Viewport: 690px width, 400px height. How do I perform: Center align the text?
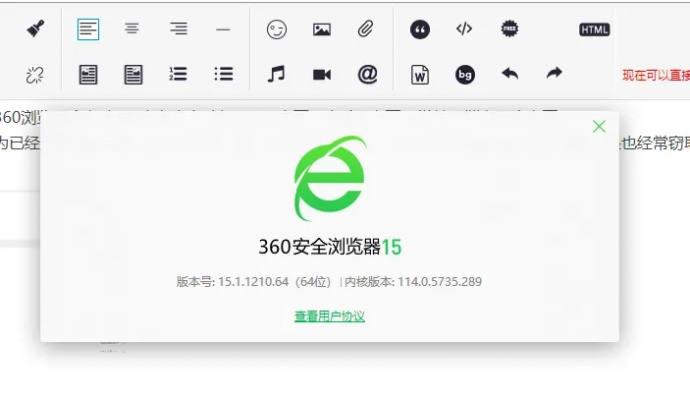pos(132,29)
